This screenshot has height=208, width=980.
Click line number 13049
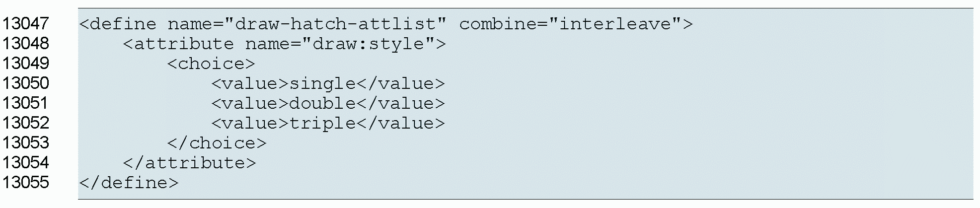26,64
